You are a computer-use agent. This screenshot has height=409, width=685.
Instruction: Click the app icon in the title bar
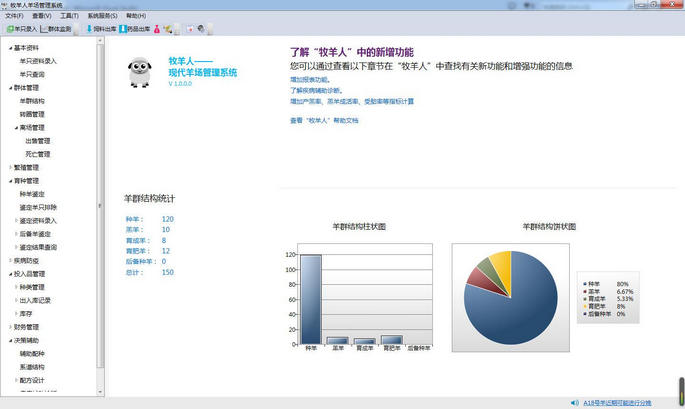[x=4, y=5]
